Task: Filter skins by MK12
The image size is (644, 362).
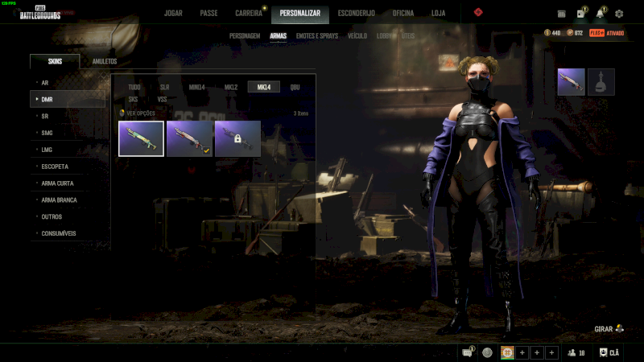Action: tap(231, 87)
